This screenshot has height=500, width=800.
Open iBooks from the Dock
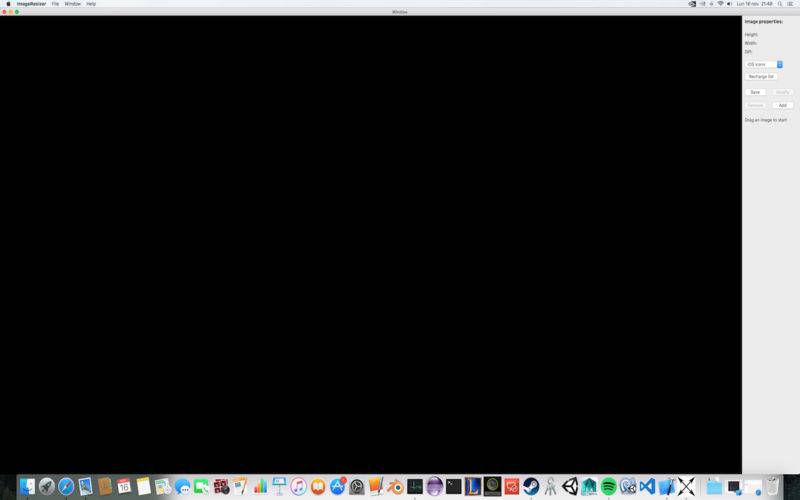tap(318, 486)
